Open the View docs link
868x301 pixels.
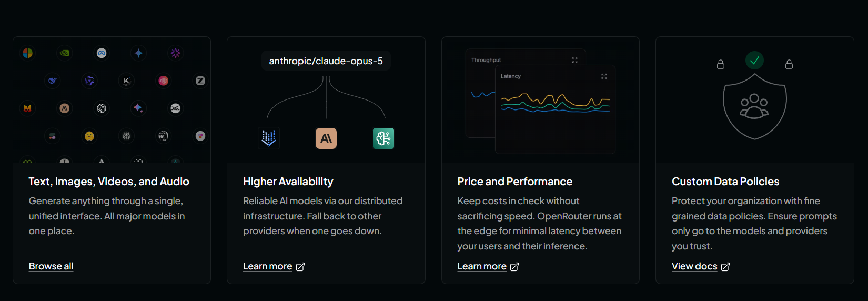pyautogui.click(x=701, y=266)
